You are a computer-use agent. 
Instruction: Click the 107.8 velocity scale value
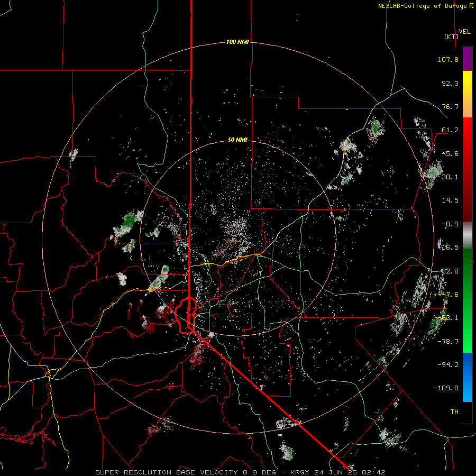(448, 59)
